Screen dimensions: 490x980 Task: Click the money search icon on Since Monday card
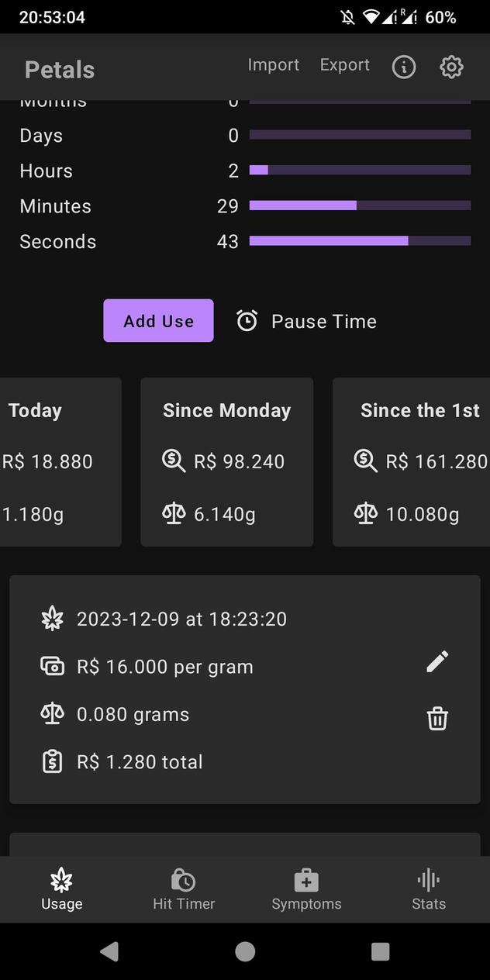point(174,461)
